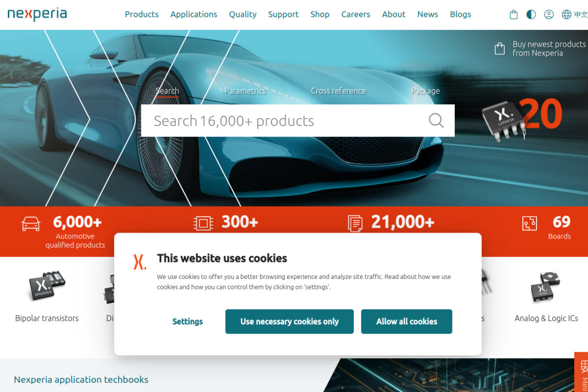
Task: Click the globe language icon
Action: [x=566, y=15]
